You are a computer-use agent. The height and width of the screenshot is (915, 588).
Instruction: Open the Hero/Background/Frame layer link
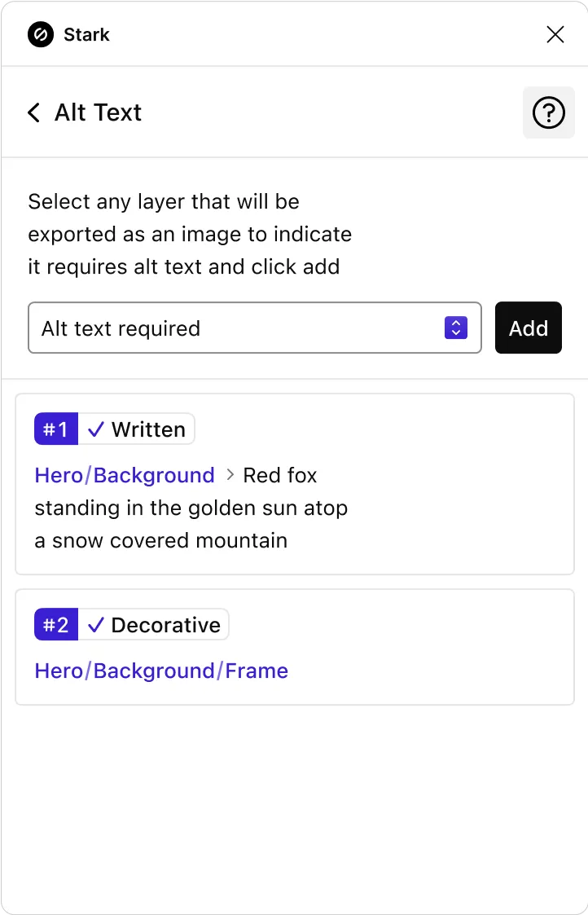[161, 671]
